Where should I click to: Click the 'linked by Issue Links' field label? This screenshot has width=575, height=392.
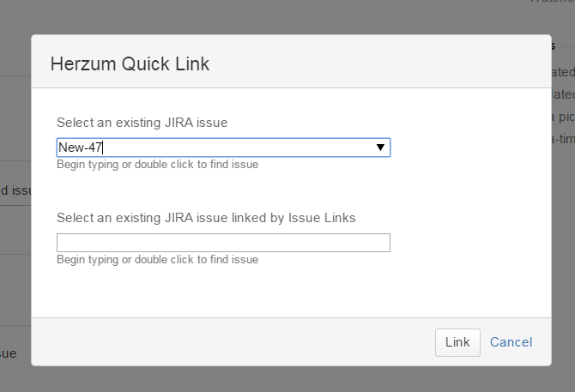(x=206, y=218)
